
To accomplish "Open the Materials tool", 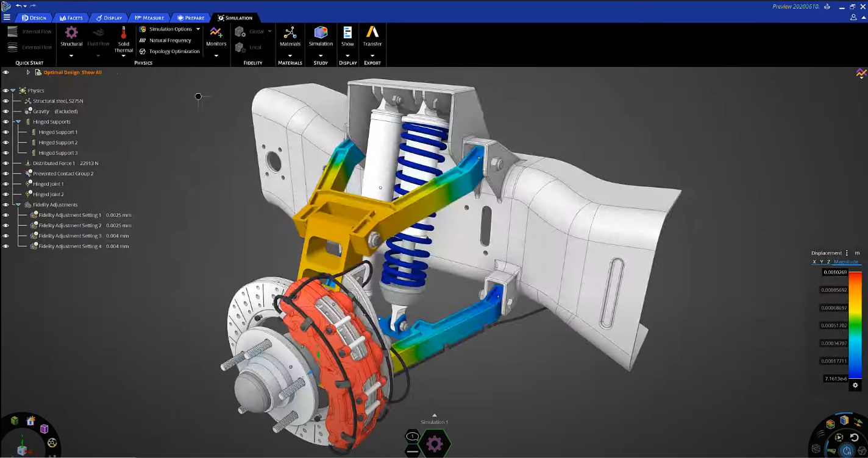I will coord(290,36).
